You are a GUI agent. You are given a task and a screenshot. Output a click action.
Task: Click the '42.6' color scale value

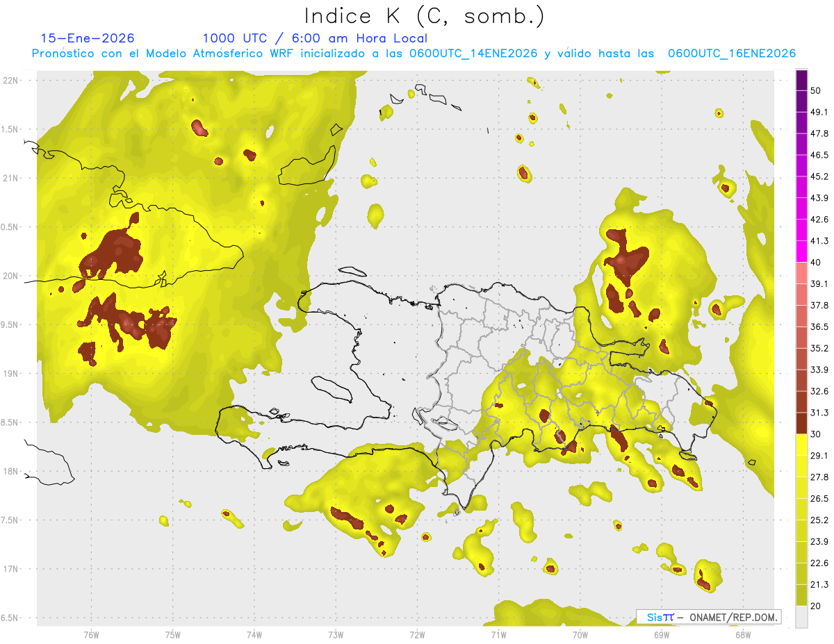[819, 220]
